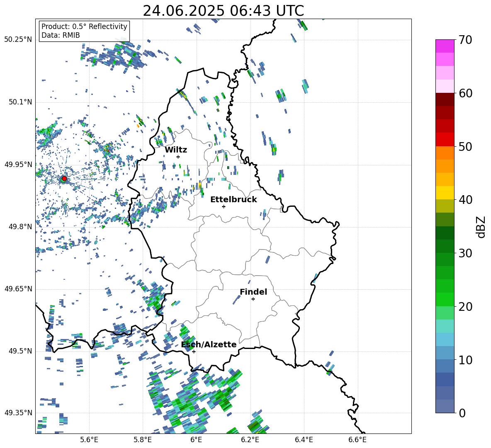This screenshot has width=491, height=448.
Task: Click the title 24.06.2025 06:43 UTC
Action: coord(223,11)
